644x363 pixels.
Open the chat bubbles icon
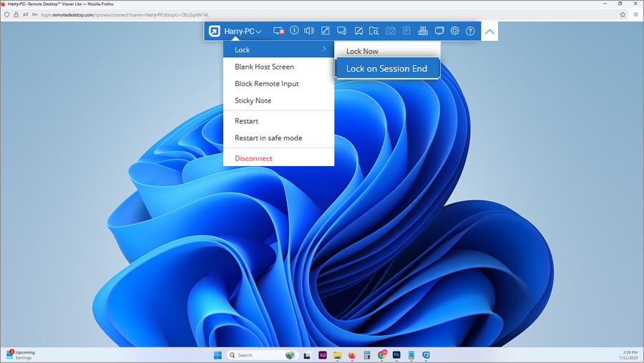click(x=342, y=31)
